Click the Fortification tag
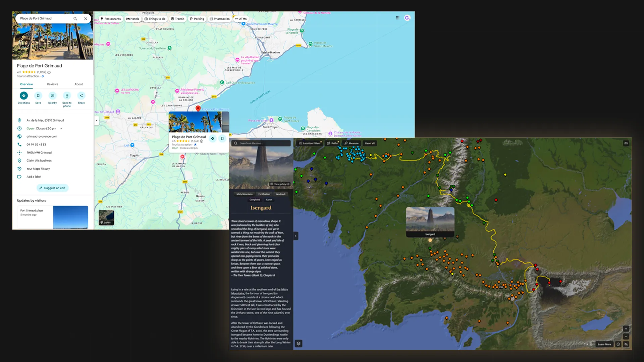The height and width of the screenshot is (362, 644). pyautogui.click(x=264, y=194)
